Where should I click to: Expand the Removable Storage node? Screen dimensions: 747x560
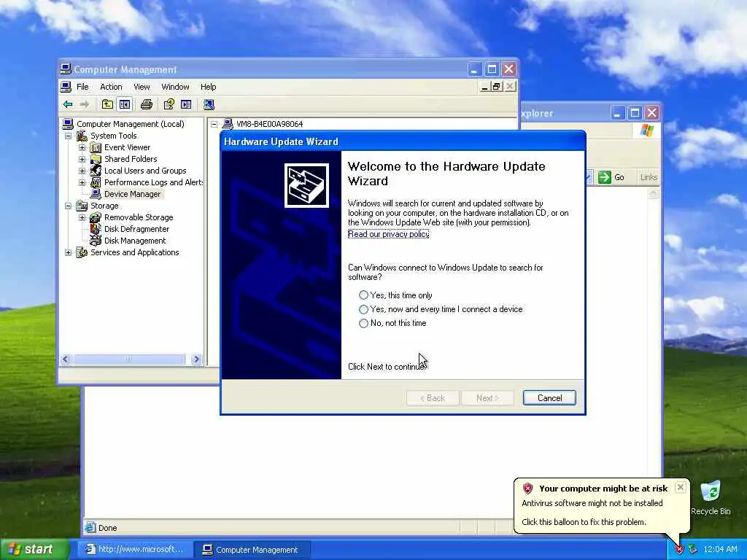pyautogui.click(x=82, y=217)
